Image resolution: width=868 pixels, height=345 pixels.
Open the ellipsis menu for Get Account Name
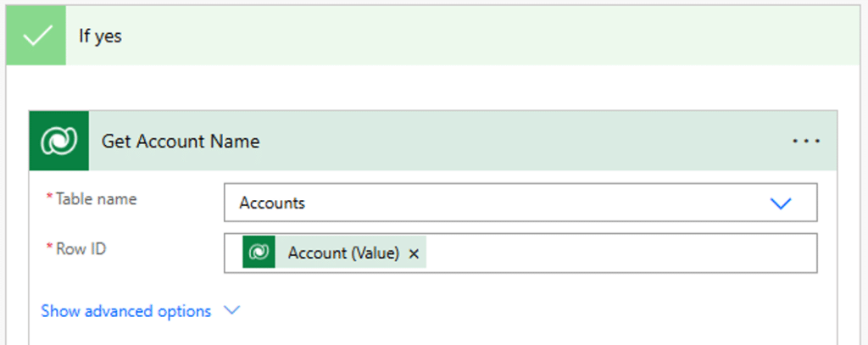[x=806, y=141]
